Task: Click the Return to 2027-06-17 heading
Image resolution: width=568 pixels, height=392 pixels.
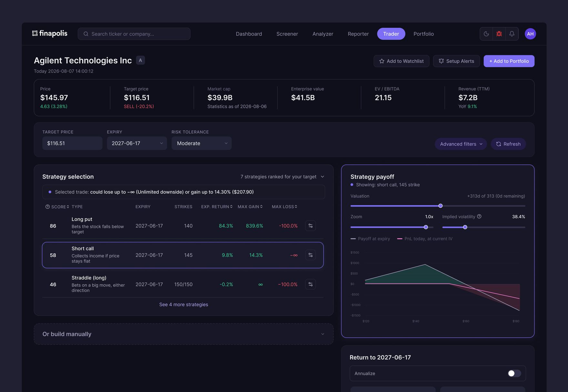Action: pos(380,357)
